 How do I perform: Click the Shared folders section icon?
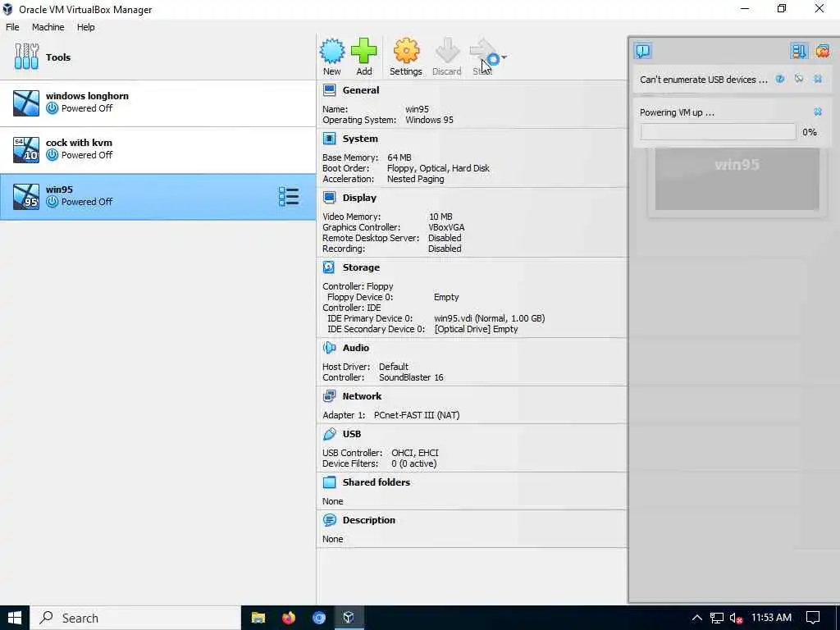330,482
